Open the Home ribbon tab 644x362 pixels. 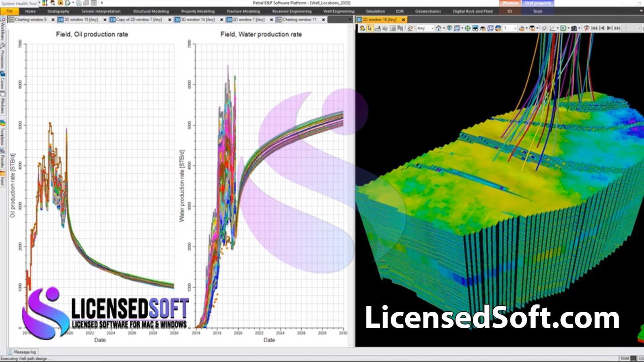31,11
